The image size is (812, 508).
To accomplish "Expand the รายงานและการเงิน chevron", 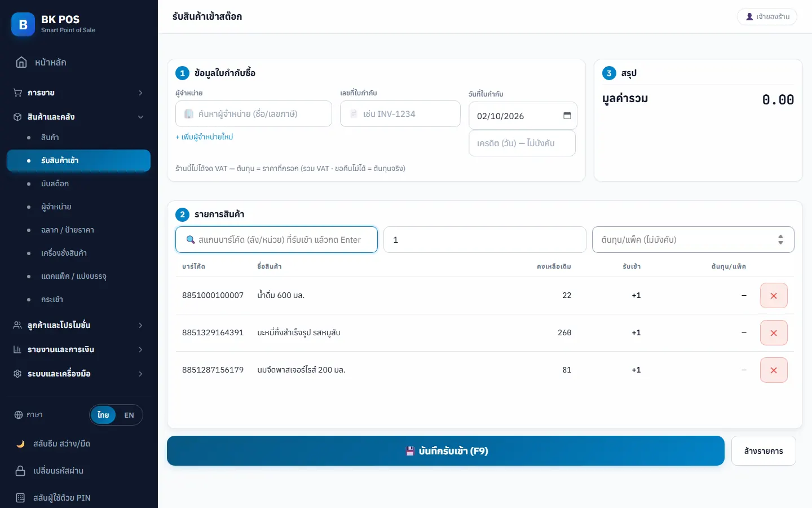I will coord(140,349).
